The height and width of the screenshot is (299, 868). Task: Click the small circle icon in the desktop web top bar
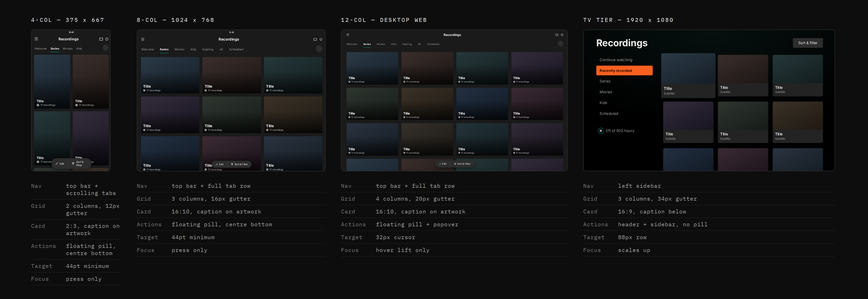click(562, 35)
